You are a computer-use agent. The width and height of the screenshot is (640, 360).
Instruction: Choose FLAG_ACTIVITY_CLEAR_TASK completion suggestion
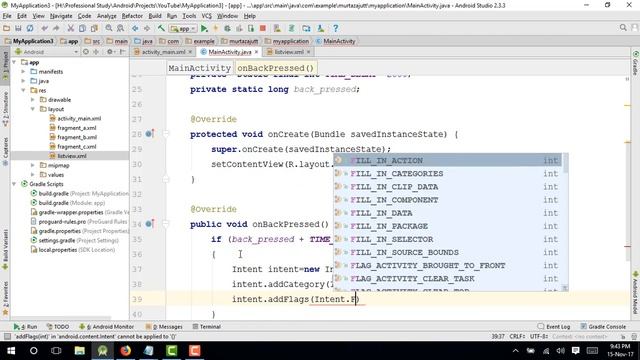click(x=447, y=279)
